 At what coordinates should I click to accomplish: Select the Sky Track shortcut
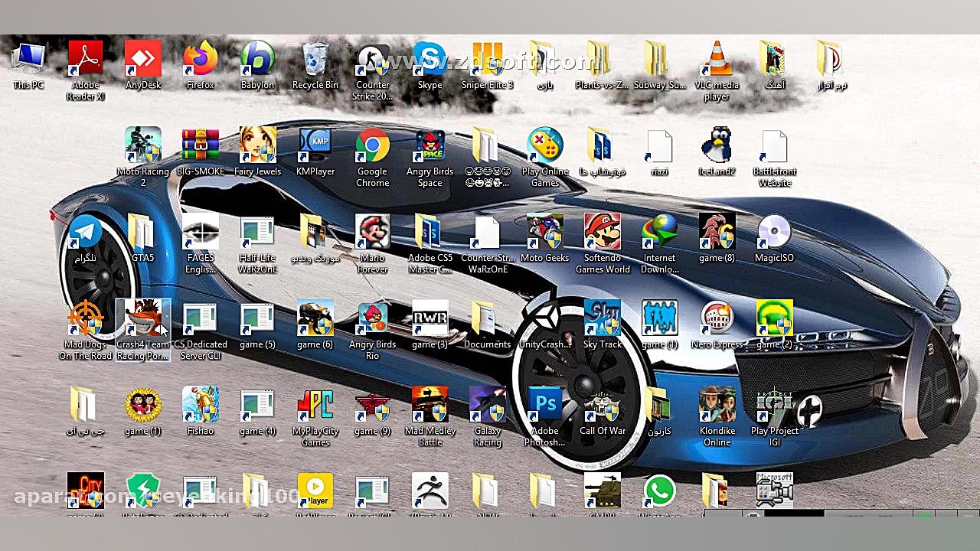tap(602, 326)
